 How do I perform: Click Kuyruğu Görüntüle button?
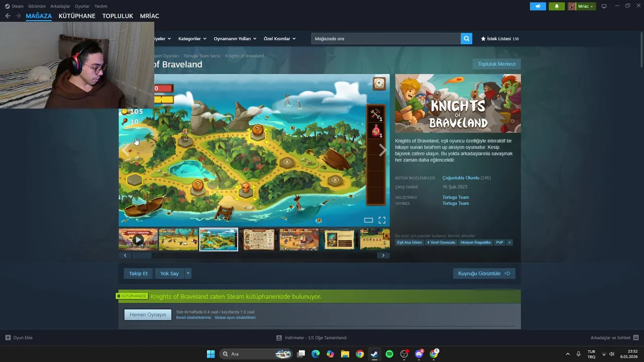pyautogui.click(x=484, y=274)
